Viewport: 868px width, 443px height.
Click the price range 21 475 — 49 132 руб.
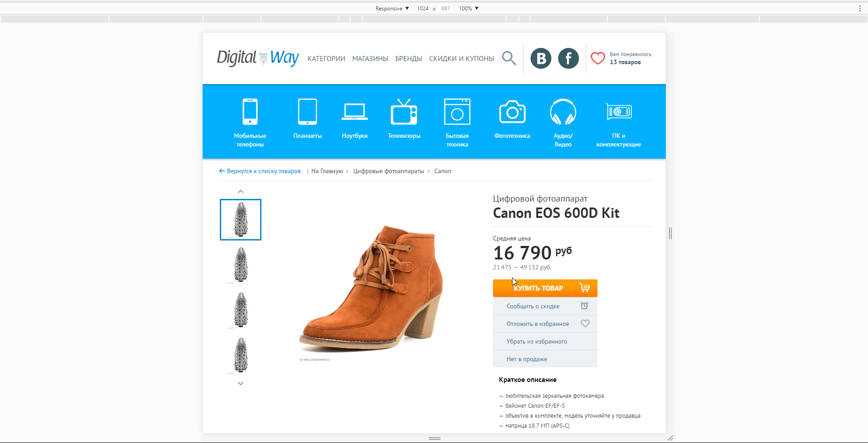pyautogui.click(x=522, y=267)
